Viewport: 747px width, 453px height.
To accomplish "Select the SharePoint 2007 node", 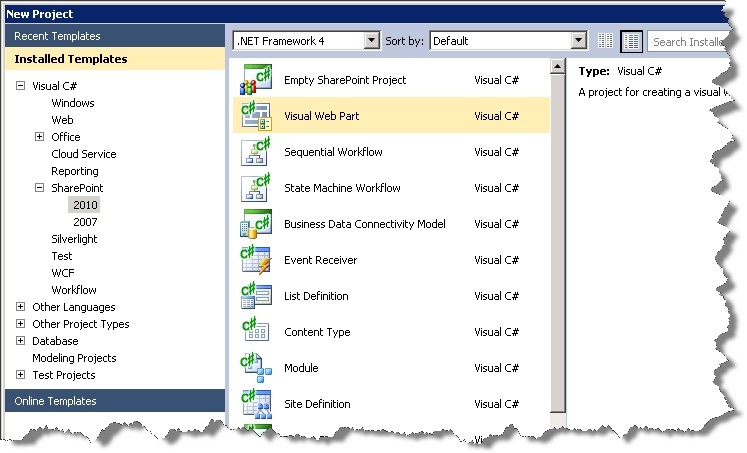I will (x=85, y=222).
